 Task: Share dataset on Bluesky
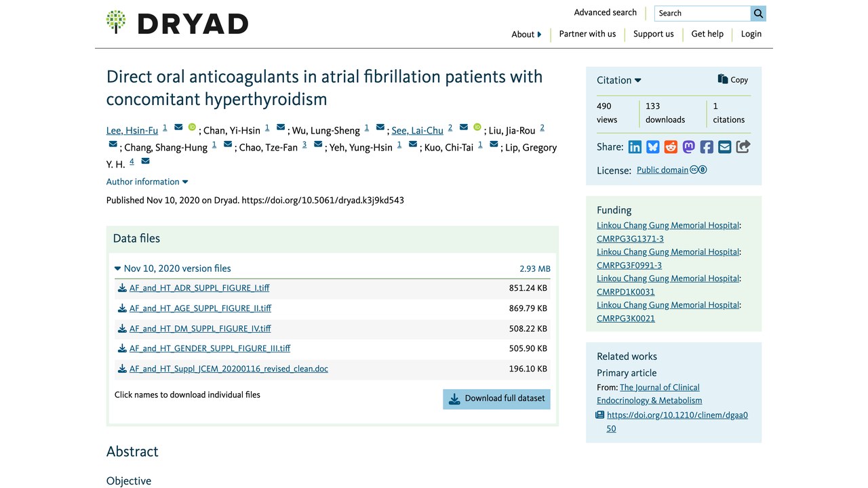(652, 147)
